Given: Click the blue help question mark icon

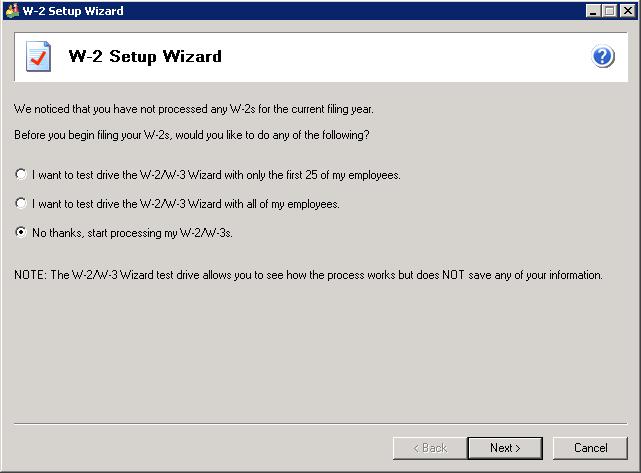Looking at the screenshot, I should pos(603,57).
